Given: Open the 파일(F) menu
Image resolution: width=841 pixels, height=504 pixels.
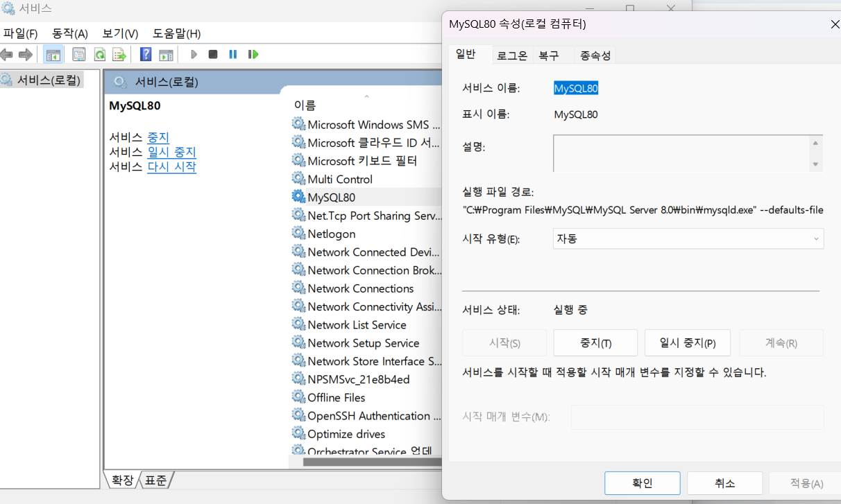Looking at the screenshot, I should [20, 33].
